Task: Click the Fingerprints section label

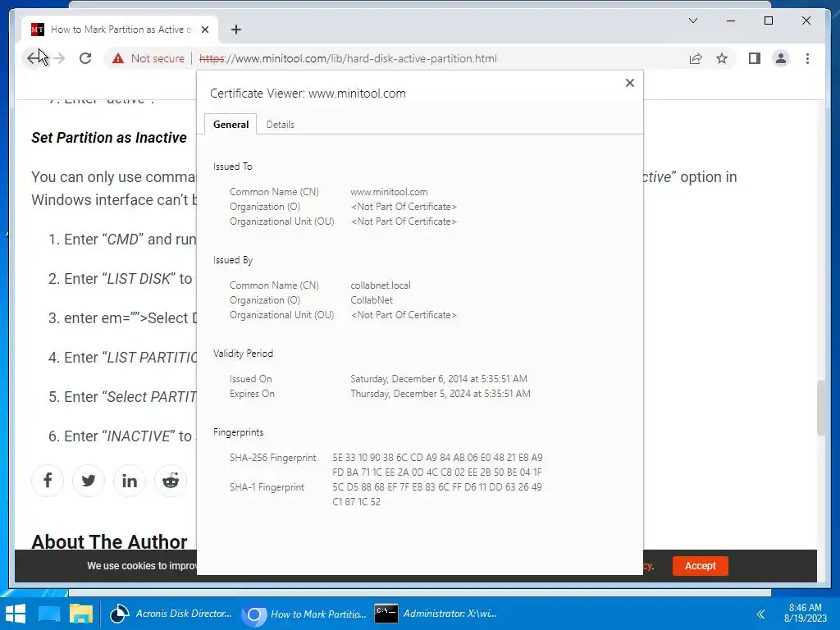Action: (239, 432)
